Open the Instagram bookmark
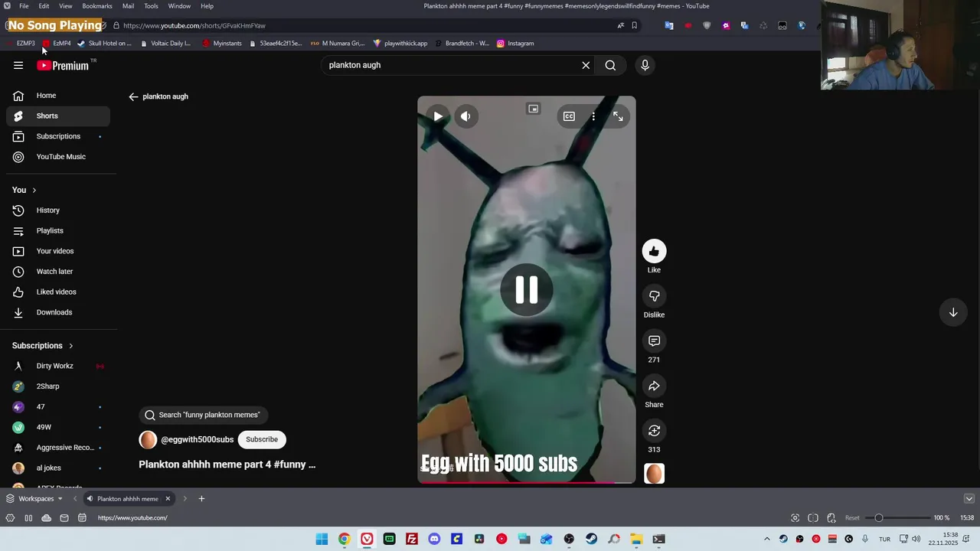 click(515, 44)
